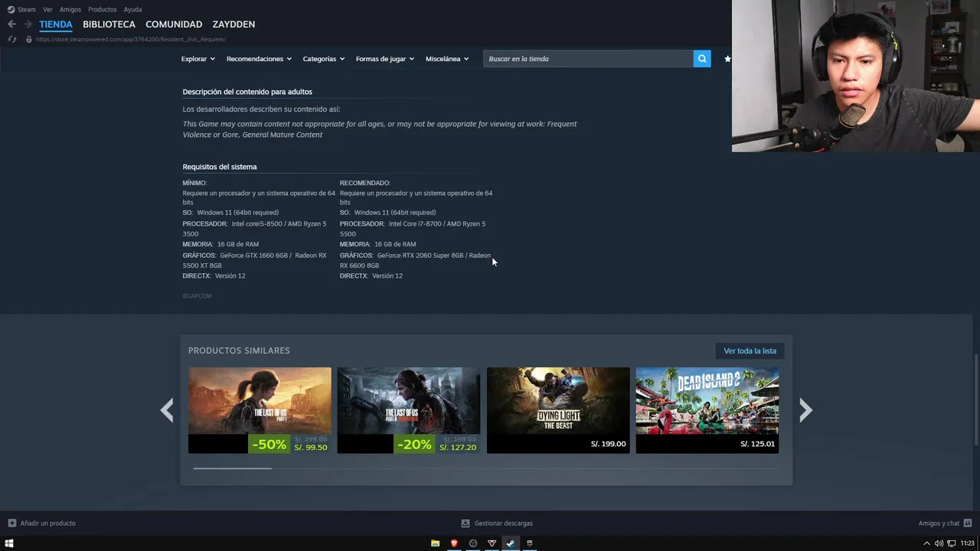
Task: Click the Requisitos del sistema heading
Action: click(220, 167)
